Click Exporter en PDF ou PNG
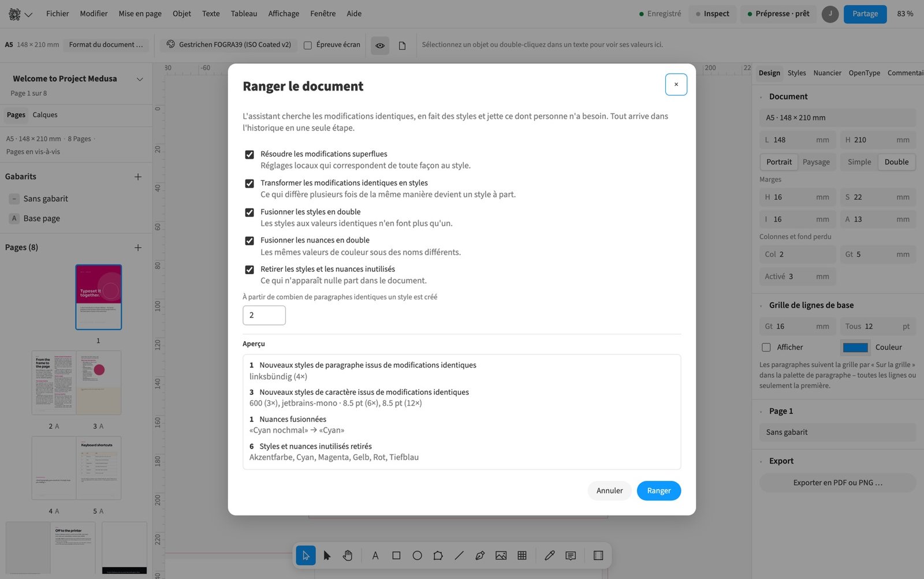Screen dimensions: 924x579 pos(837,483)
